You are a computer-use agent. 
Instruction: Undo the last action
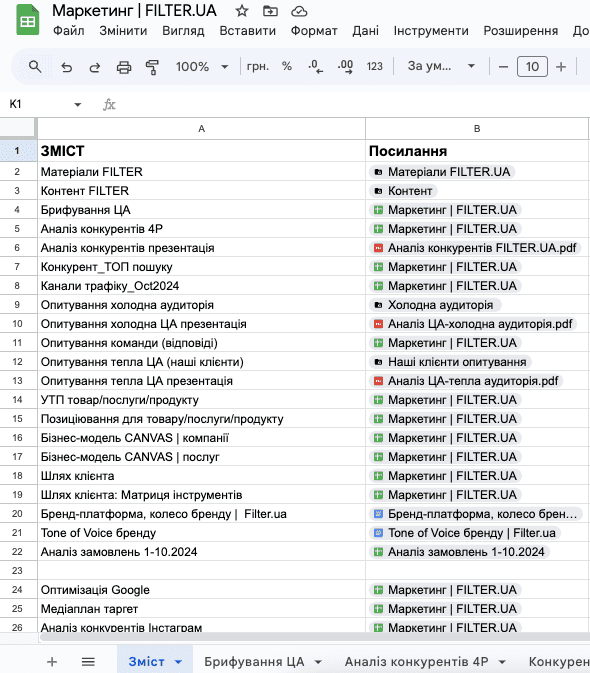click(66, 67)
